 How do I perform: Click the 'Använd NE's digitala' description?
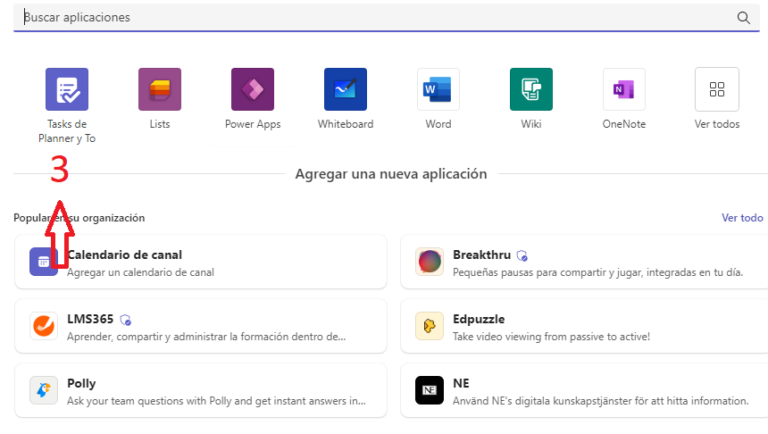pos(600,401)
